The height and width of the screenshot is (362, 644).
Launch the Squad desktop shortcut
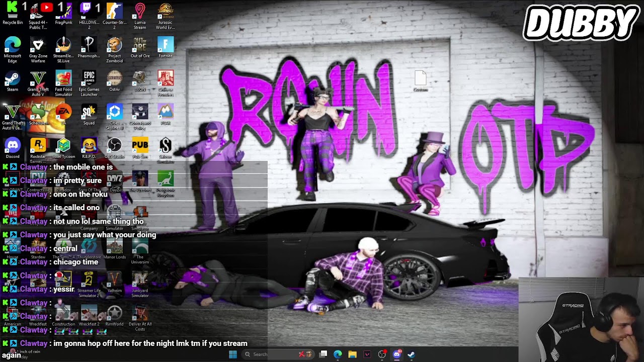tap(89, 115)
